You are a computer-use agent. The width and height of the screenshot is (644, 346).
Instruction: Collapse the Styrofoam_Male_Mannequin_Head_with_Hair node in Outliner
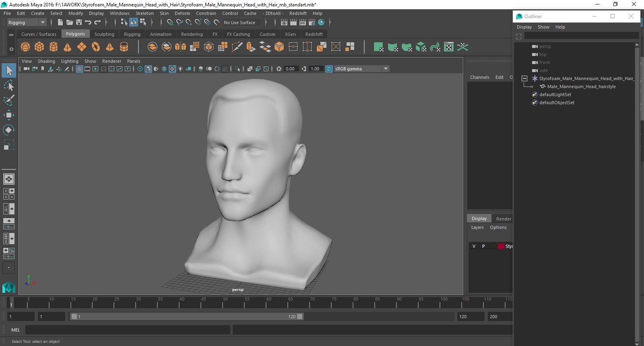[524, 78]
